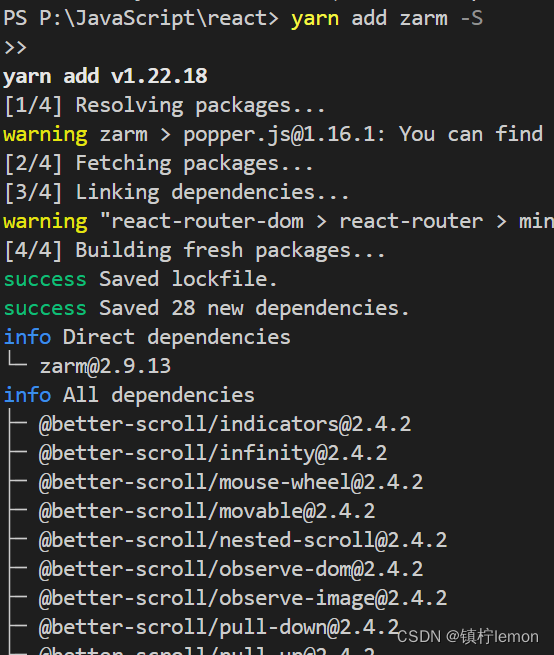Click '[4/4] Building fresh packages...' line
This screenshot has height=655, width=554.
(194, 251)
